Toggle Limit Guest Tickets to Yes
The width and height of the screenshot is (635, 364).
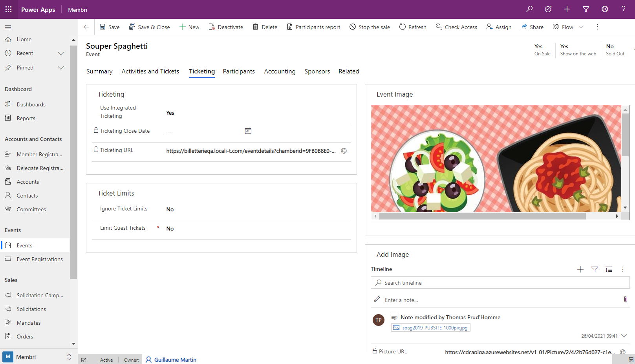170,228
